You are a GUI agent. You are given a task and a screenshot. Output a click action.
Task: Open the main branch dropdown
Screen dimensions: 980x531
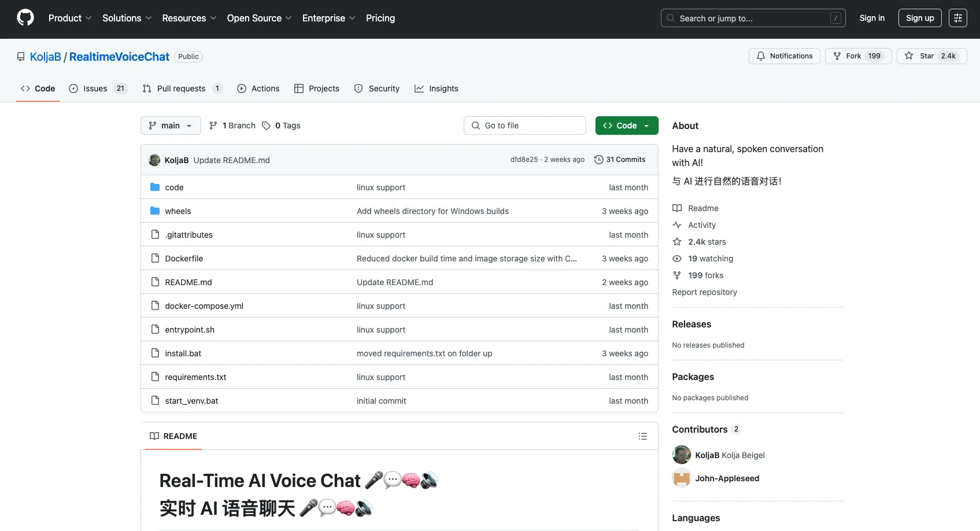171,126
